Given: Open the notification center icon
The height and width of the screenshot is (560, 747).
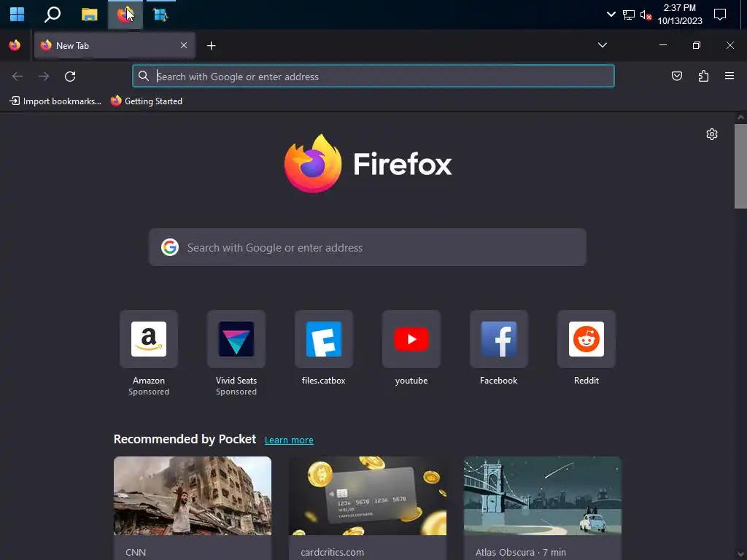Looking at the screenshot, I should (720, 15).
